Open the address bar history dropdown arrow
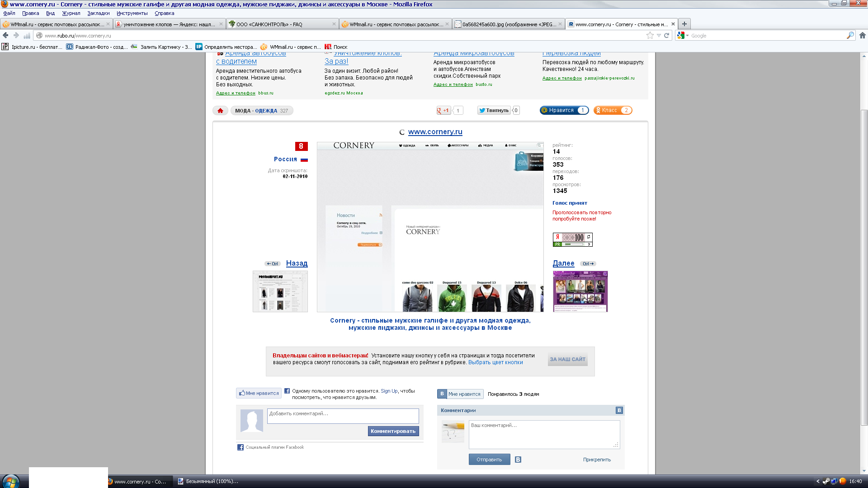Viewport: 868px width, 488px height. [x=659, y=35]
